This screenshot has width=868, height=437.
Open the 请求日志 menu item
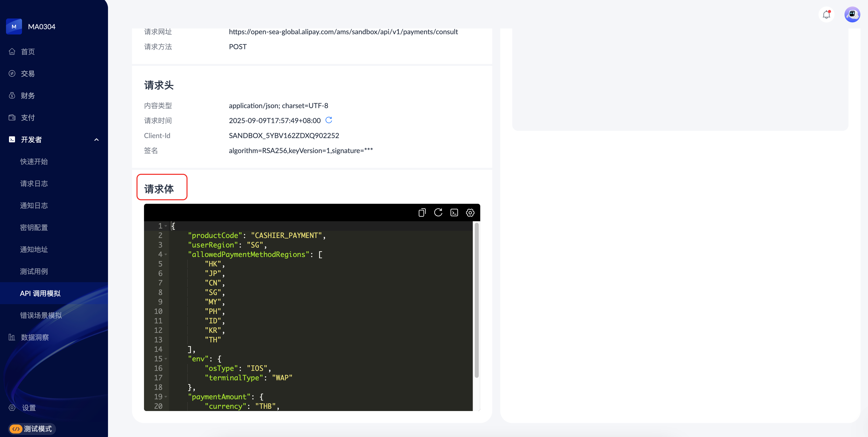(x=34, y=184)
